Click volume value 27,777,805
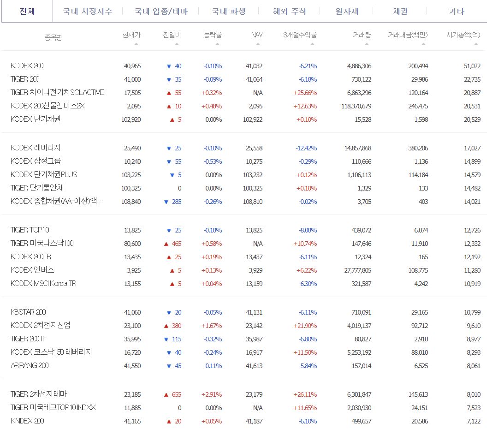 click(358, 270)
